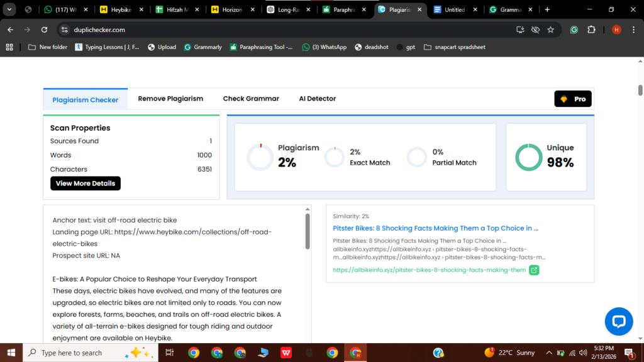Click the site information icon in address bar
Image resolution: width=644 pixels, height=362 pixels.
coord(64,30)
